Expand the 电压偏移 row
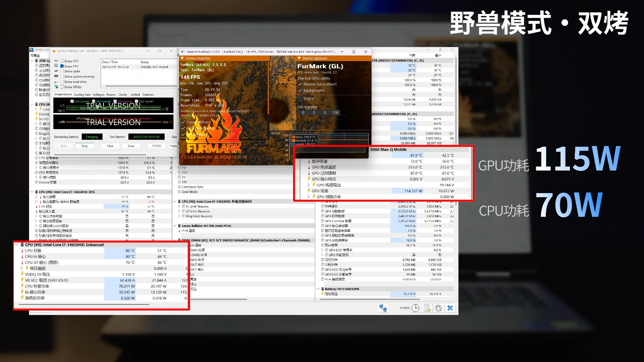The width and height of the screenshot is (644, 362). [x=22, y=268]
